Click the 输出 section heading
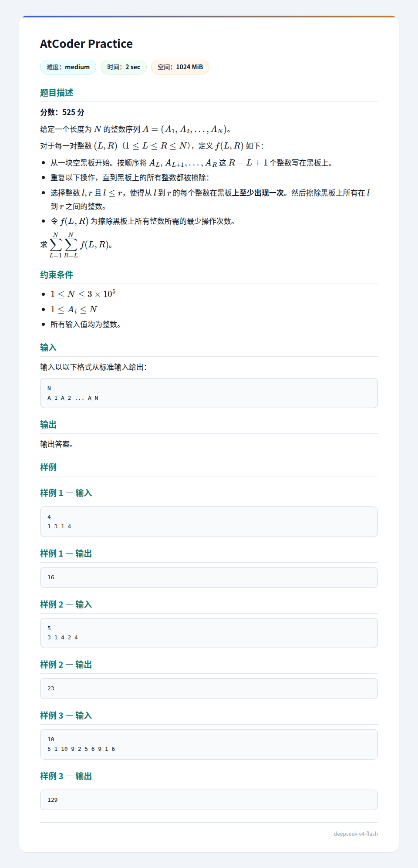 click(x=48, y=425)
